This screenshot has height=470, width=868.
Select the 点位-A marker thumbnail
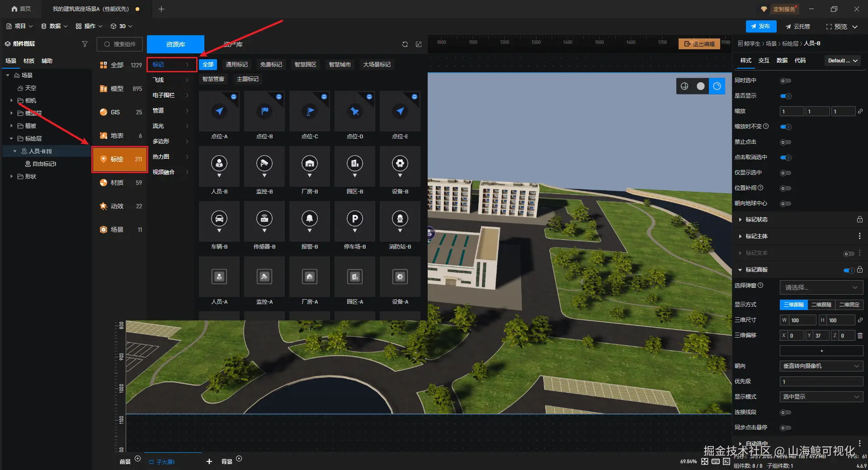click(x=219, y=111)
